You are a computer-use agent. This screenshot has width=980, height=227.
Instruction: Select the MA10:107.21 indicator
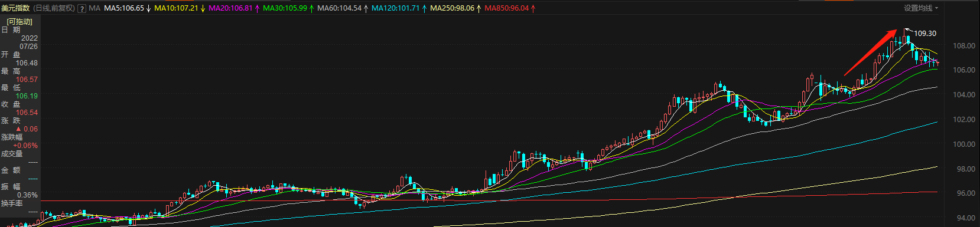176,8
